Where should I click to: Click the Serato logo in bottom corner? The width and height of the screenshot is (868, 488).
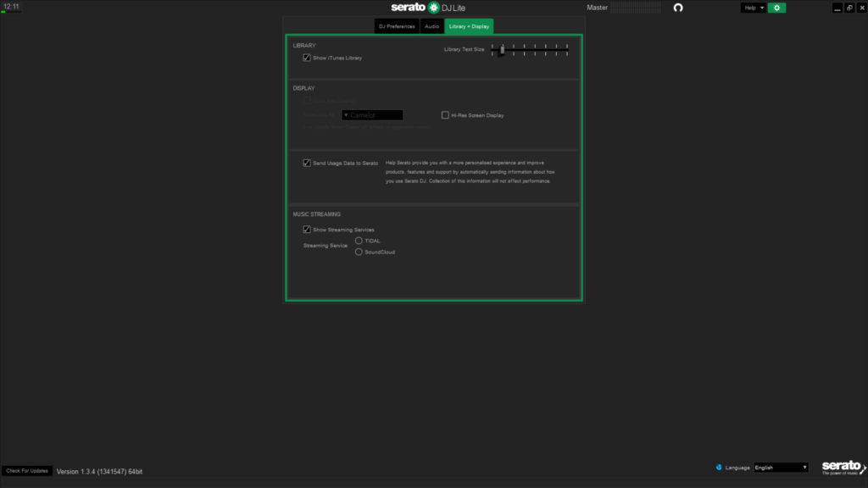(843, 468)
